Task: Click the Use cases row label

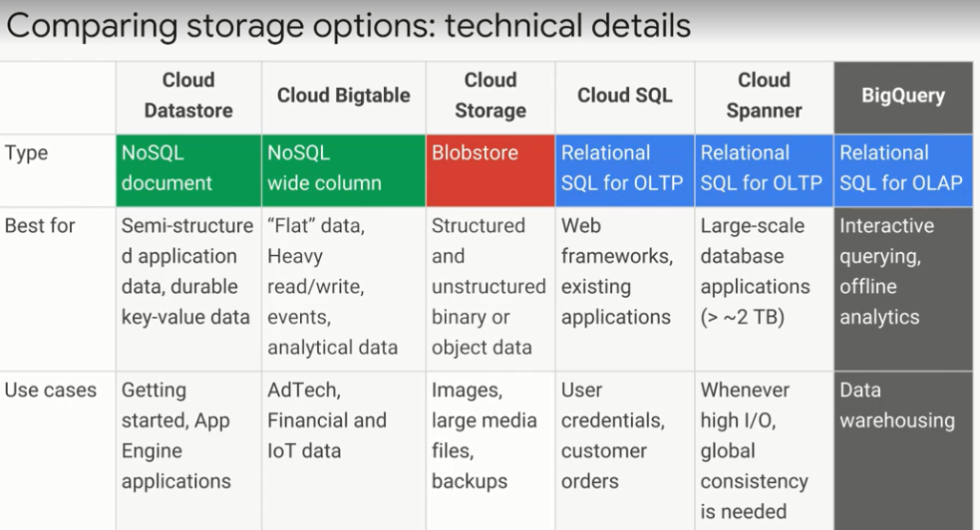Action: 51,391
